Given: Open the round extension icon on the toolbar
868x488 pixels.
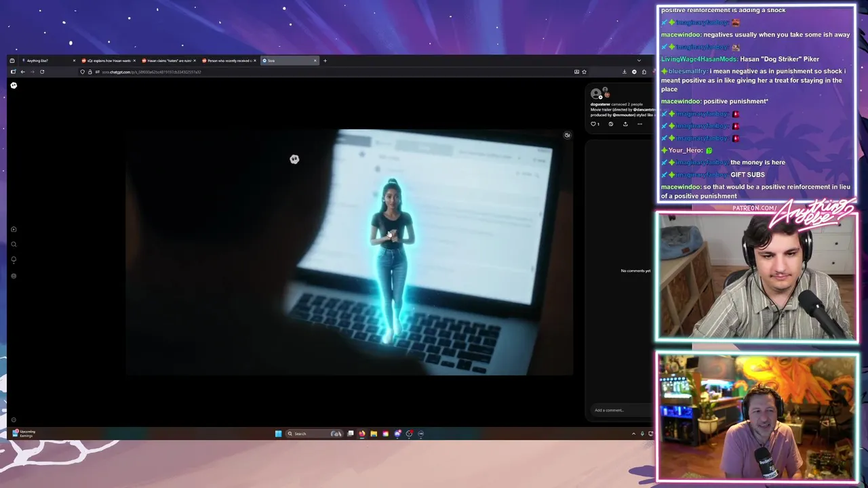Looking at the screenshot, I should tap(634, 72).
